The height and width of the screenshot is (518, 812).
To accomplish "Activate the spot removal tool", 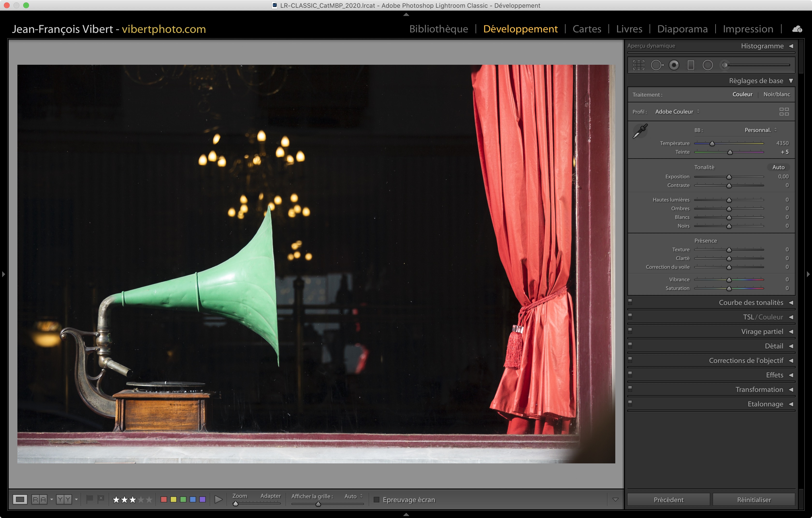I will point(657,65).
